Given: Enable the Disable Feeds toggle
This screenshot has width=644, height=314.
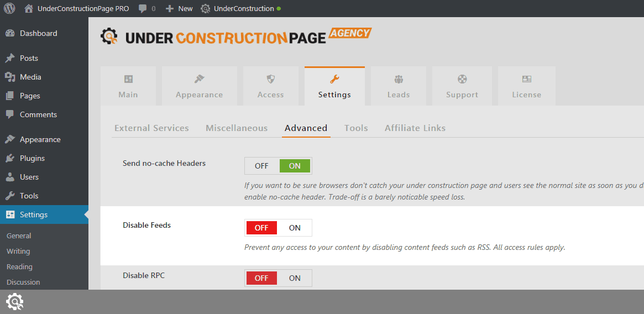Looking at the screenshot, I should [294, 228].
